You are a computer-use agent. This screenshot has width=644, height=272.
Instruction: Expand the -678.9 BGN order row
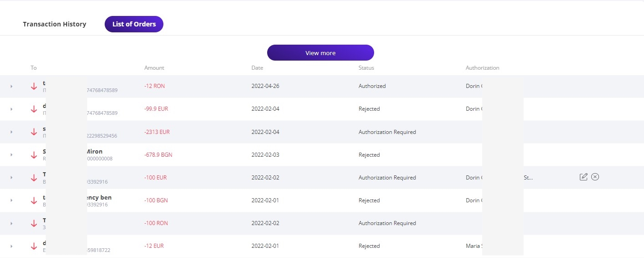click(x=11, y=155)
